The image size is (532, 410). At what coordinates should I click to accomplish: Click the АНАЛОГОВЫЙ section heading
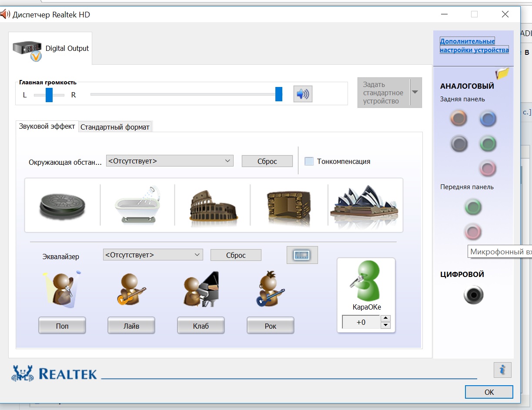point(467,86)
